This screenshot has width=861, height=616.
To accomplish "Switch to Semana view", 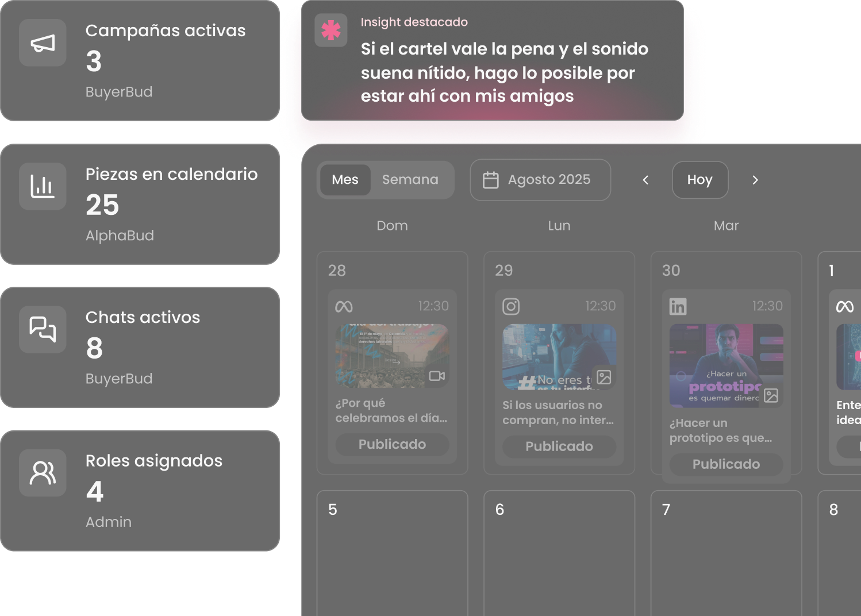I will pos(410,180).
